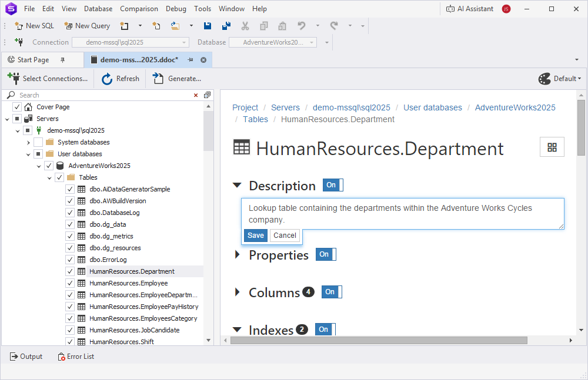Expand the System databases tree node
The height and width of the screenshot is (380, 588).
[28, 142]
